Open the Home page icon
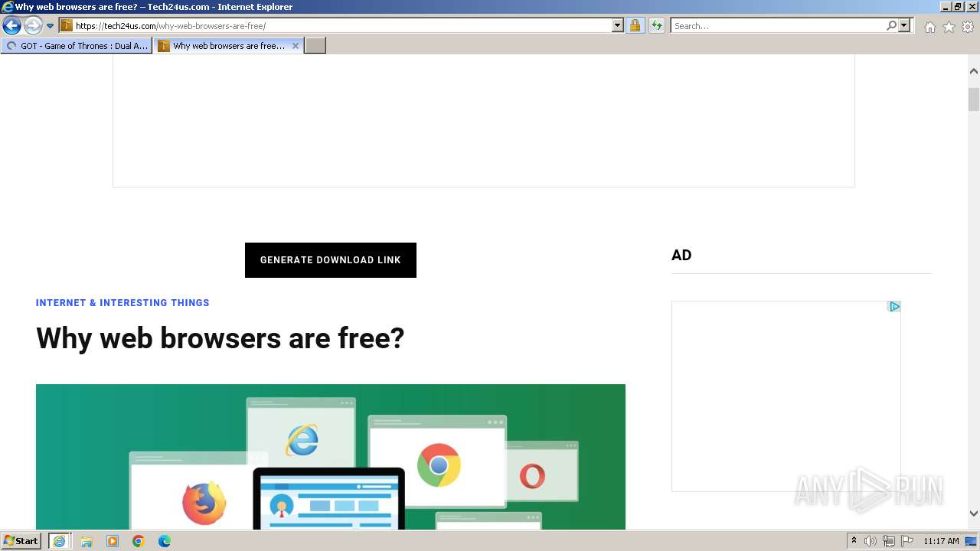 pyautogui.click(x=929, y=27)
